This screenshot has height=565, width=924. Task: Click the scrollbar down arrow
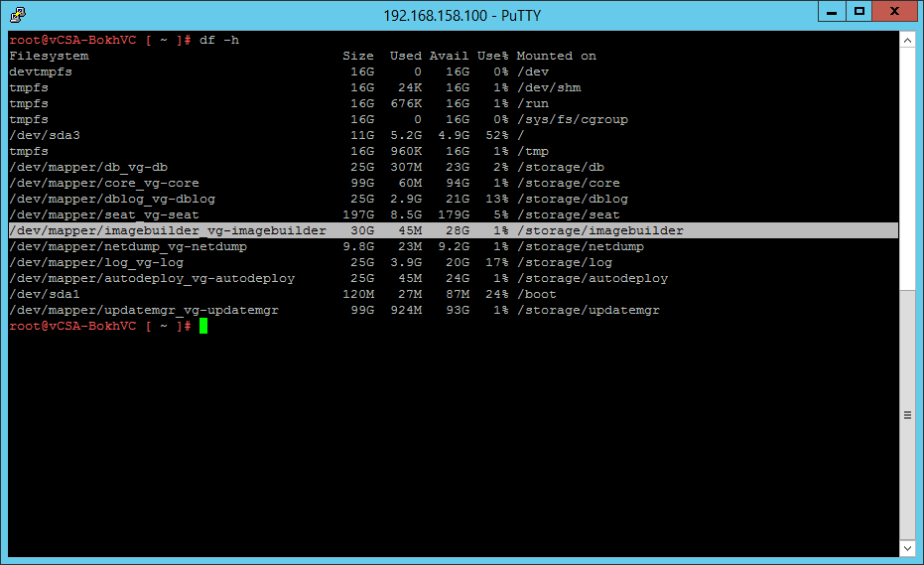907,548
